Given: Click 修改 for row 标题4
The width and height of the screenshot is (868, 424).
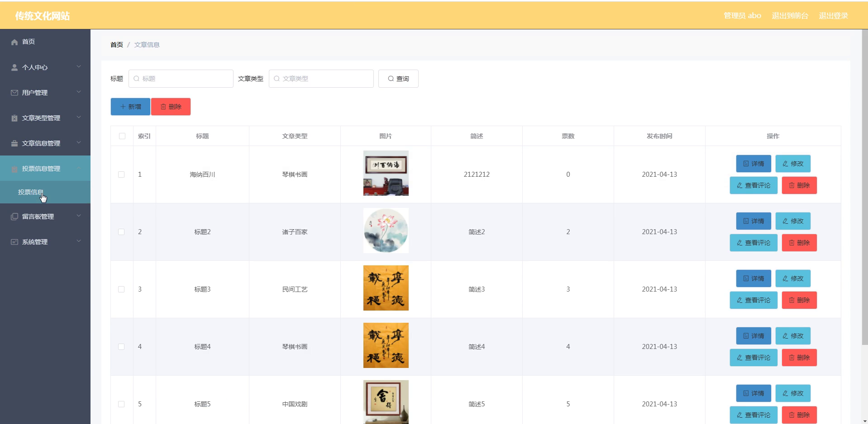Looking at the screenshot, I should tap(793, 336).
